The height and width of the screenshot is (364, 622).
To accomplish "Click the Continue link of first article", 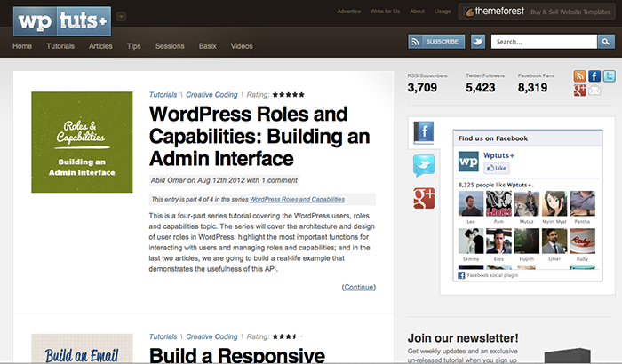I will tap(358, 287).
